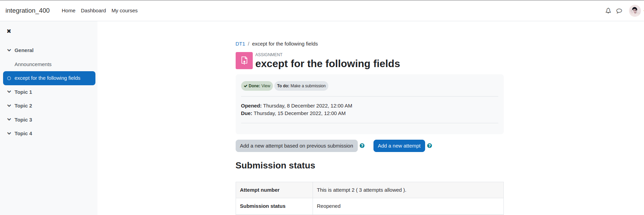Open the messaging speech bubble icon

[x=619, y=11]
